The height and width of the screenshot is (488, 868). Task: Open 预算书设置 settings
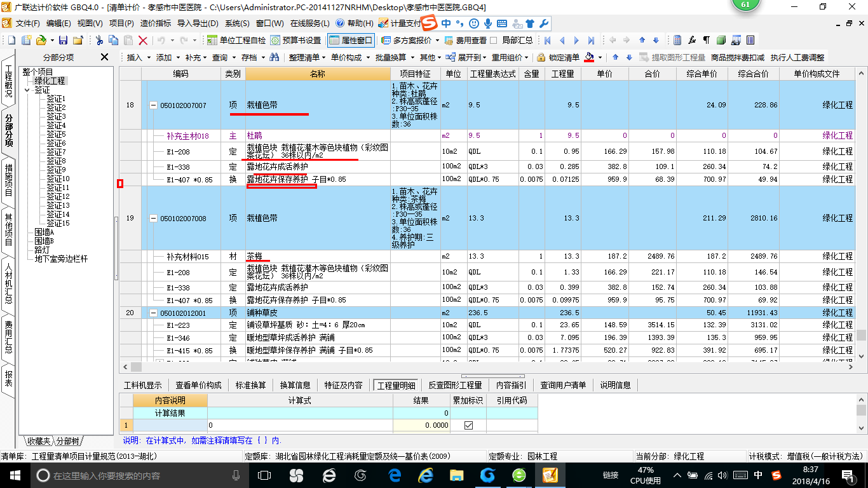(x=295, y=40)
